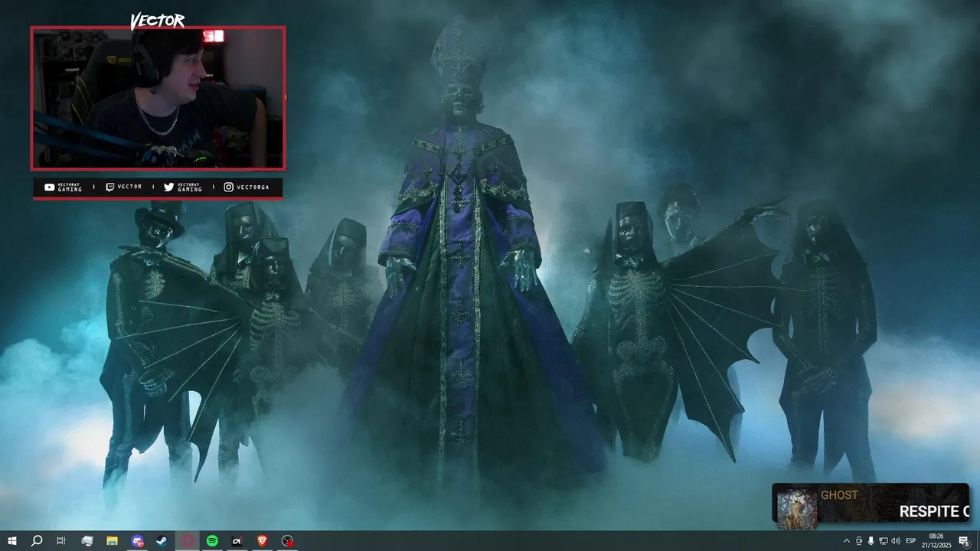Viewport: 980px width, 551px height.
Task: Open the volume speaker control
Action: coord(895,541)
